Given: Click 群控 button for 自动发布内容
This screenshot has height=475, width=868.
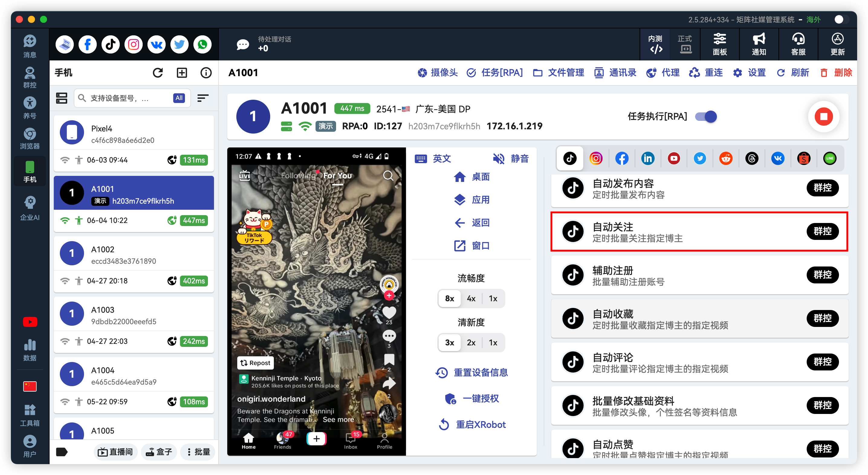Looking at the screenshot, I should click(822, 188).
